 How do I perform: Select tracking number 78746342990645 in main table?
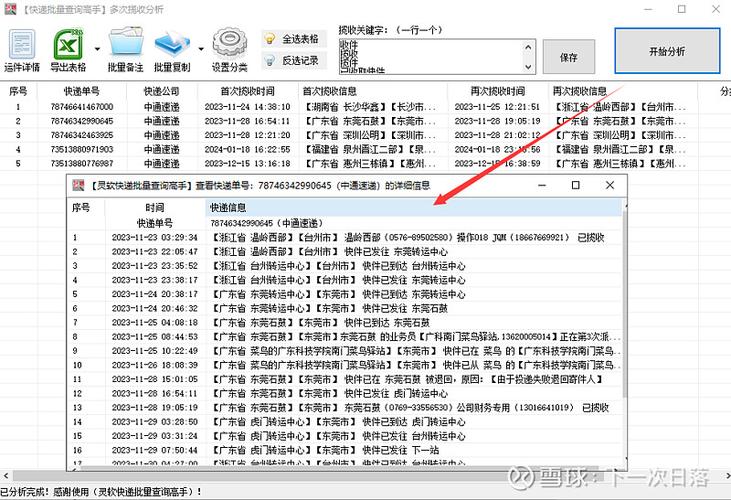pos(82,121)
